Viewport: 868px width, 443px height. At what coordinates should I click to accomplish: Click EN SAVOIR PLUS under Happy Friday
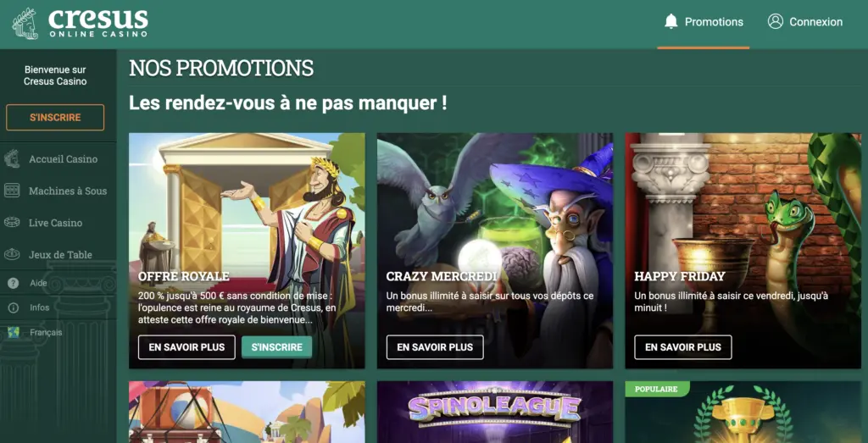[x=683, y=347]
